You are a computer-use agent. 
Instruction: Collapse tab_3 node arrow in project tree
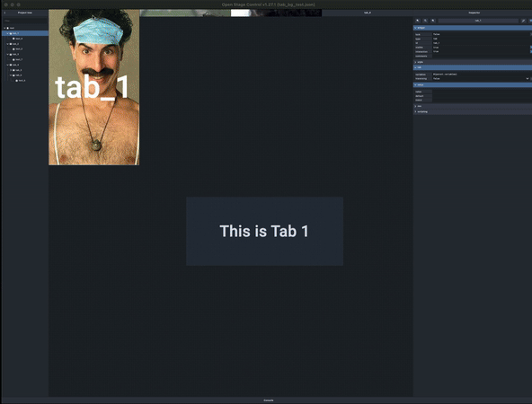7,54
